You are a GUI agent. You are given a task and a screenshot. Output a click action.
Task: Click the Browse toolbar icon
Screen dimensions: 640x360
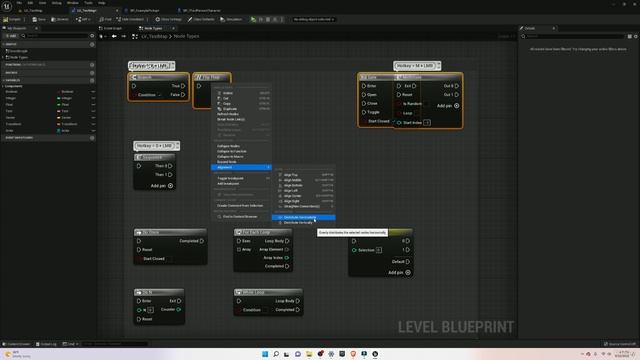(x=53, y=19)
